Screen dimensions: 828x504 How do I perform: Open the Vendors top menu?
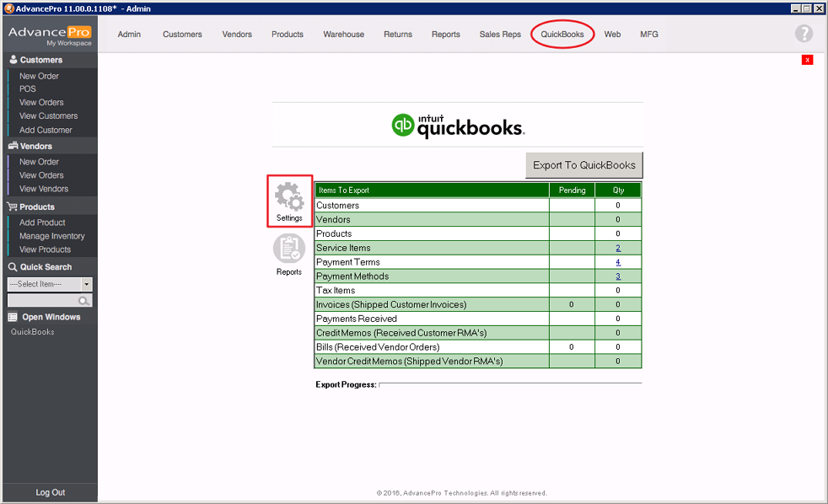click(237, 35)
